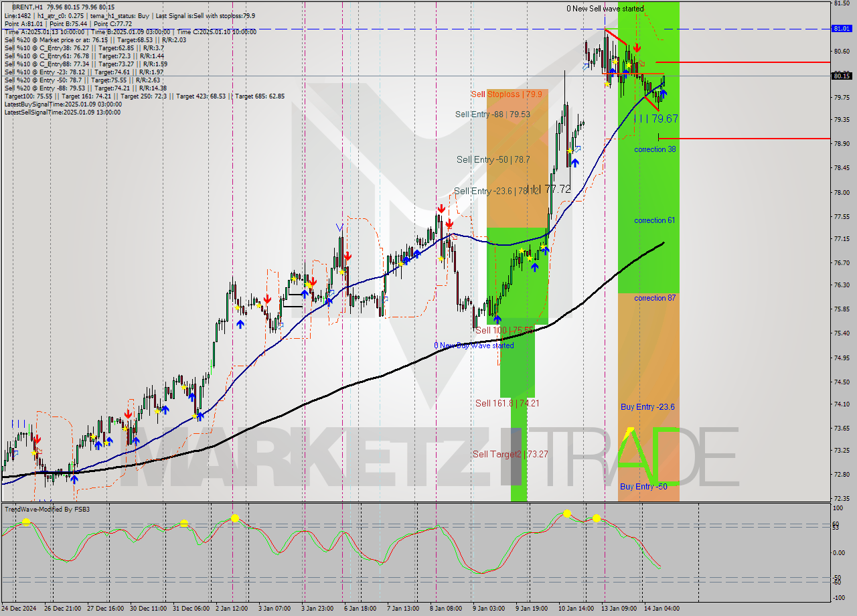Click the 'correction 61' label

pyautogui.click(x=655, y=220)
